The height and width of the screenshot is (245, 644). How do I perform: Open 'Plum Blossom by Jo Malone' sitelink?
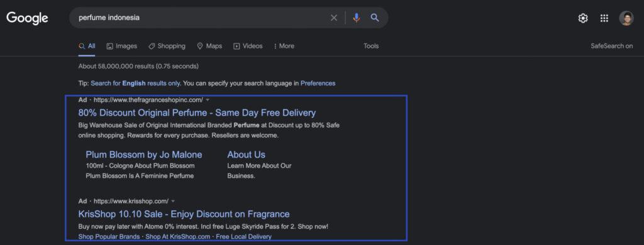144,155
